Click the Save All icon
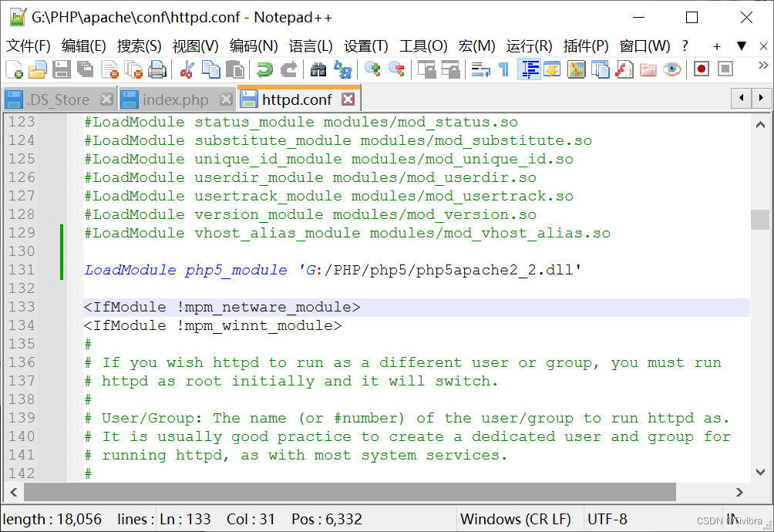This screenshot has width=774, height=532. (86, 69)
